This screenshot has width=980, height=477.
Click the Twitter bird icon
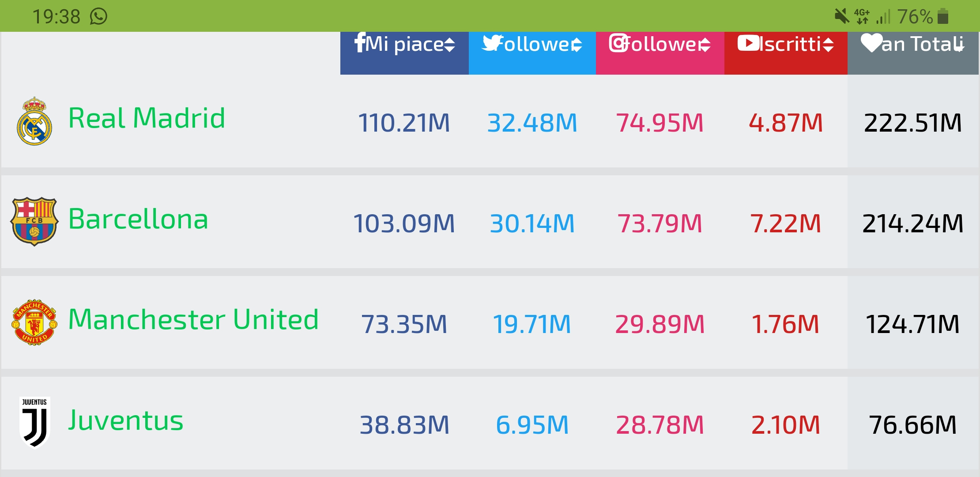493,43
